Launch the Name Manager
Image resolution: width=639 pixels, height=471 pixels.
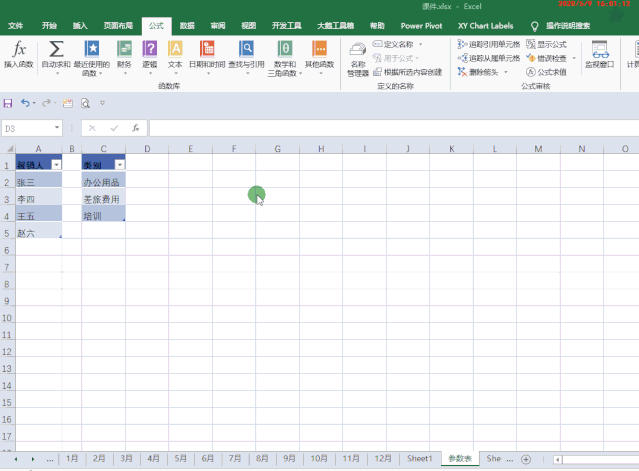(358, 59)
